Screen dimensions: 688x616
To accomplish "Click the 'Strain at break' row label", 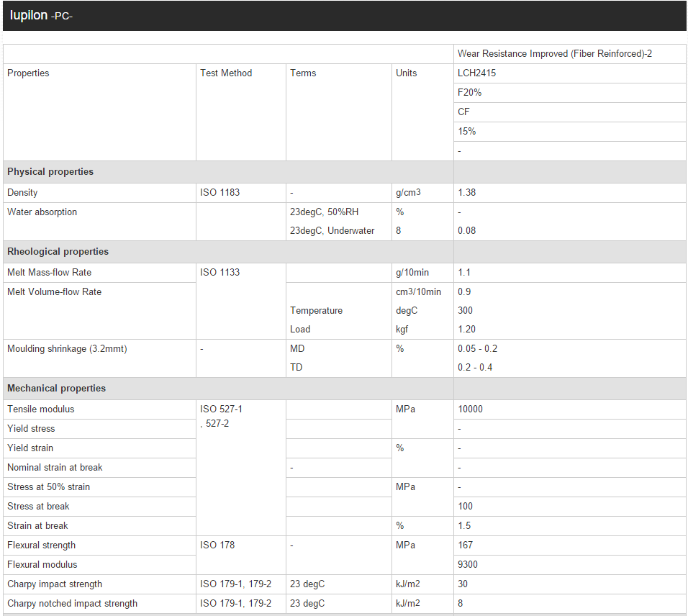I will pos(37,525).
